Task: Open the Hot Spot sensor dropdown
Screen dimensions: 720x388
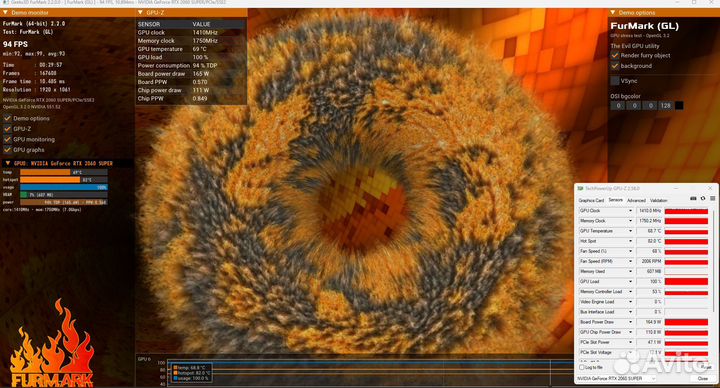Action: point(630,241)
